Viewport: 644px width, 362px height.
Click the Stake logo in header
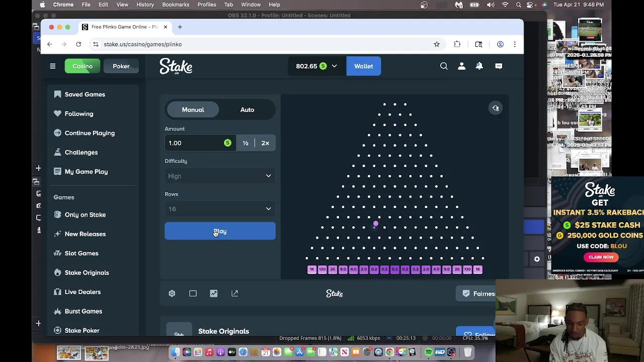coord(176,66)
